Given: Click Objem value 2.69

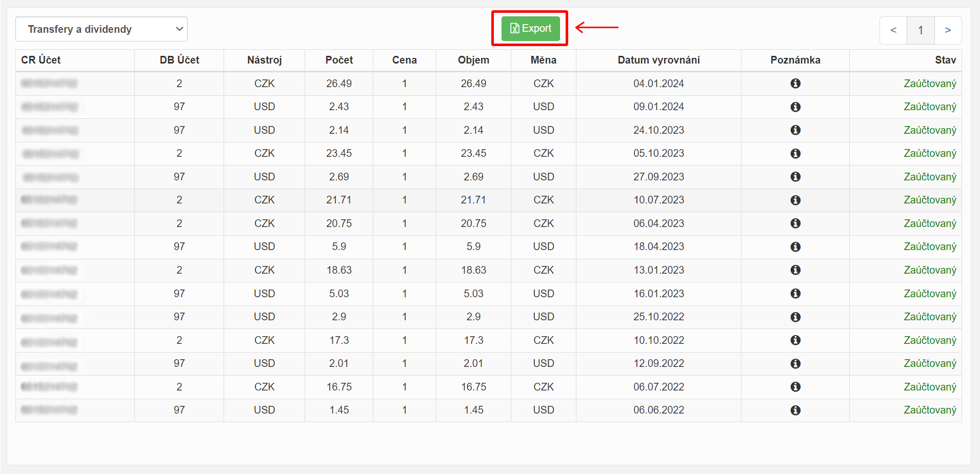Looking at the screenshot, I should coord(473,177).
